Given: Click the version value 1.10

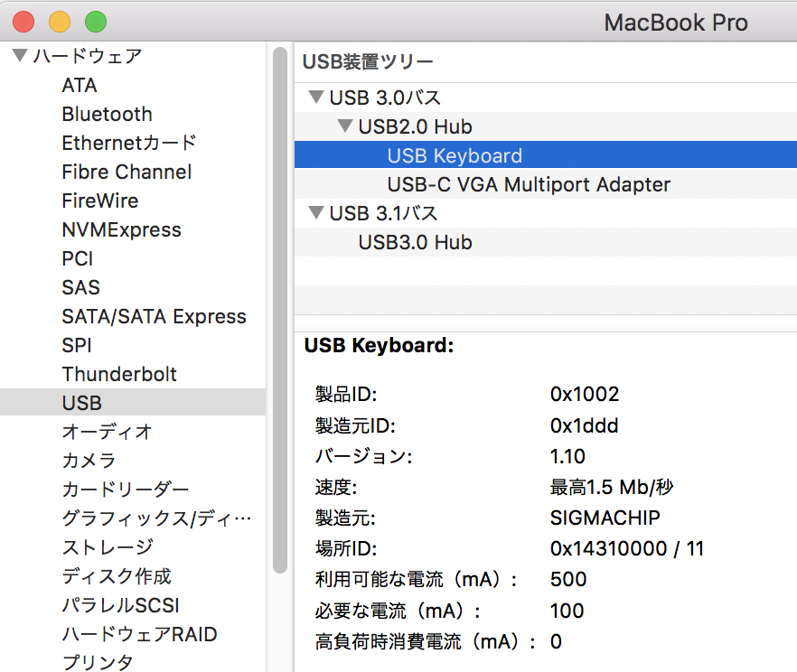Looking at the screenshot, I should (x=567, y=456).
